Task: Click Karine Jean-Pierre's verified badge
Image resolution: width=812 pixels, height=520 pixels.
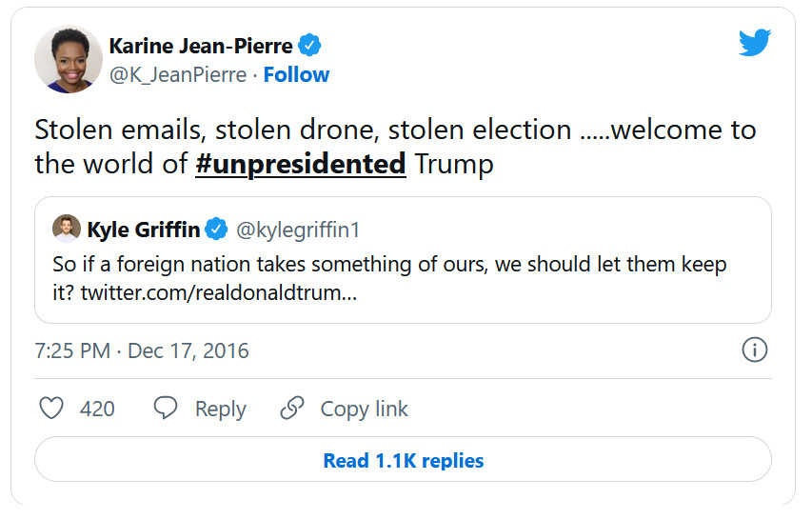Action: click(310, 46)
